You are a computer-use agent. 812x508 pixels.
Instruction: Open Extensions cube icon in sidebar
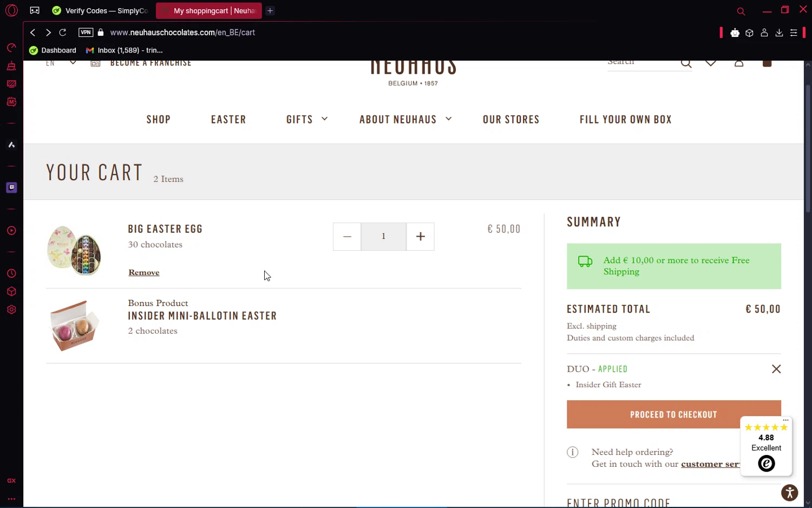click(x=11, y=291)
